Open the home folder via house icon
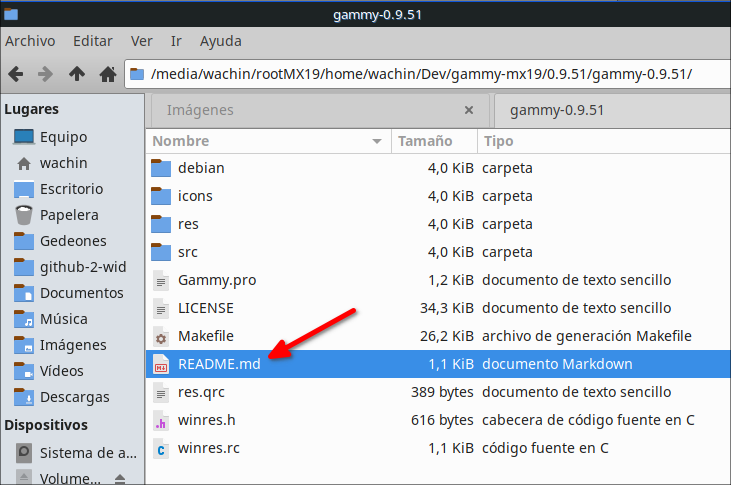731x485 pixels. (x=108, y=74)
